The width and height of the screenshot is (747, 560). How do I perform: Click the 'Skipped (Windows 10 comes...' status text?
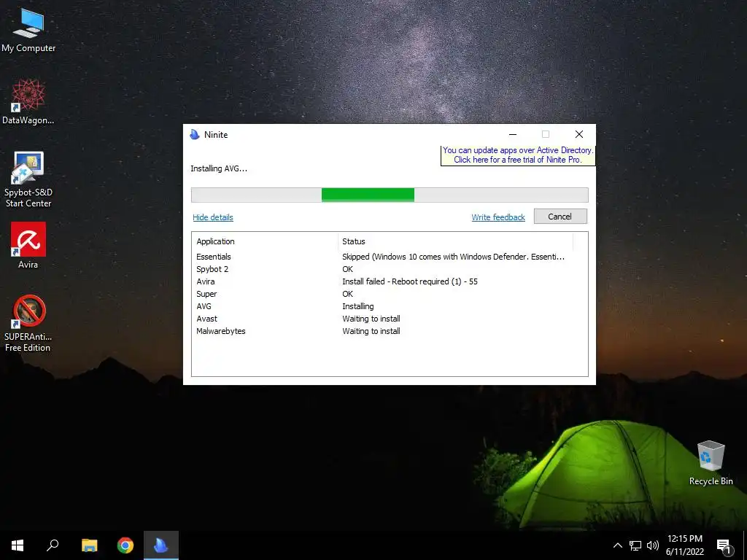(453, 257)
